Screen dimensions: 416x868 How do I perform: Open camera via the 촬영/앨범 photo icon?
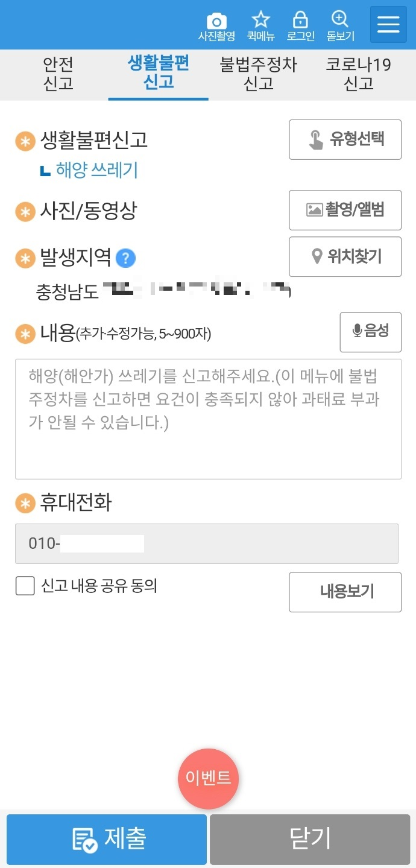coord(345,210)
